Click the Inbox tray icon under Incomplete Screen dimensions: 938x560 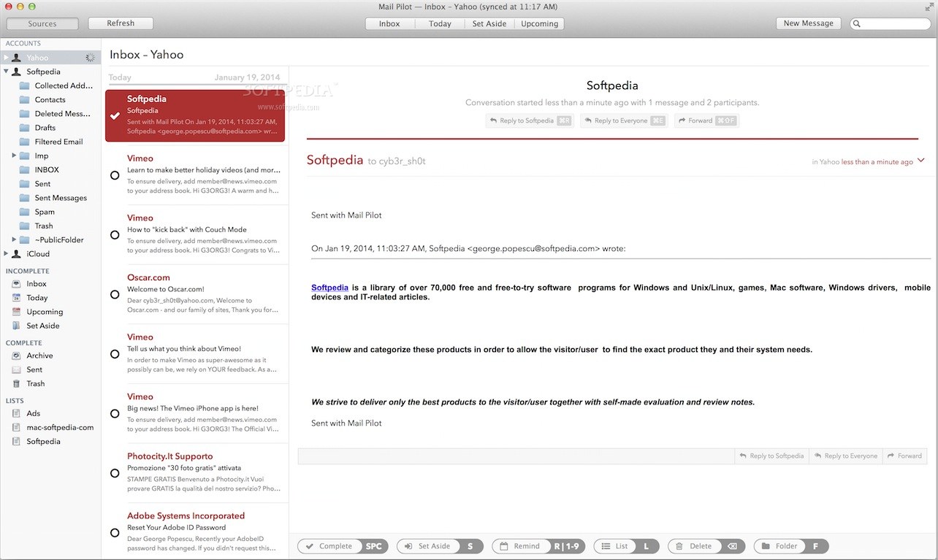[x=16, y=284]
